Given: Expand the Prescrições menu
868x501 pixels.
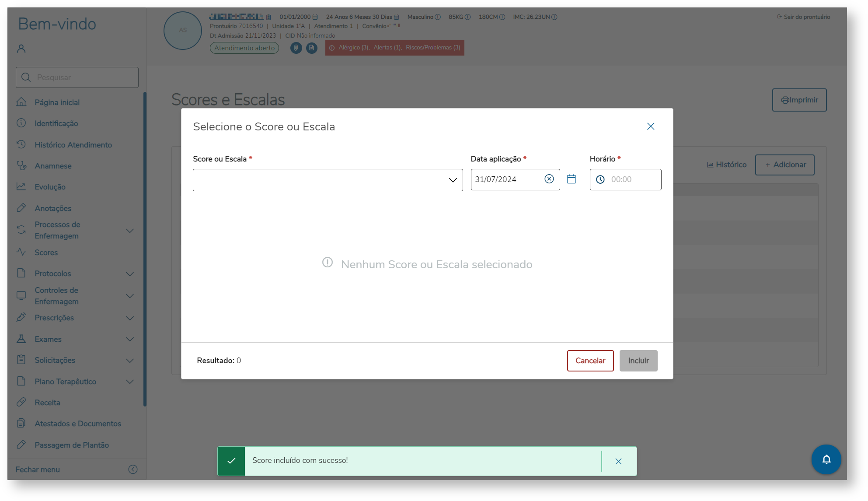Looking at the screenshot, I should coord(129,318).
